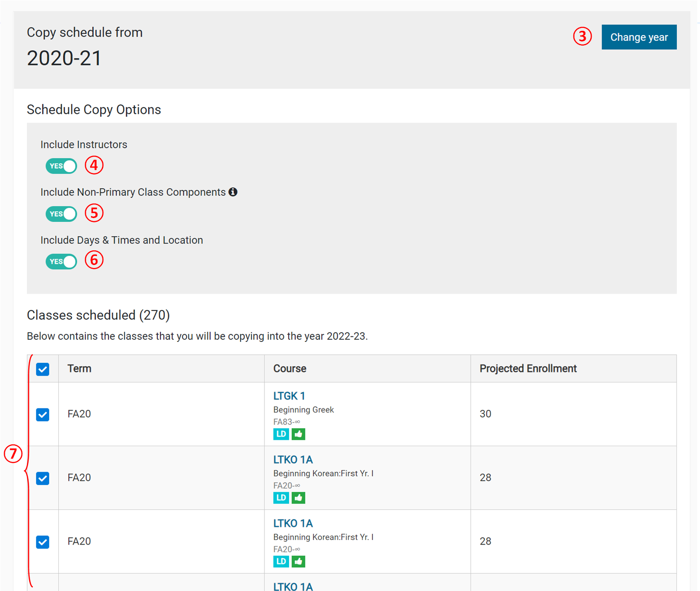Toggle off Include Days & Times and Location
The height and width of the screenshot is (591, 700).
pyautogui.click(x=61, y=261)
